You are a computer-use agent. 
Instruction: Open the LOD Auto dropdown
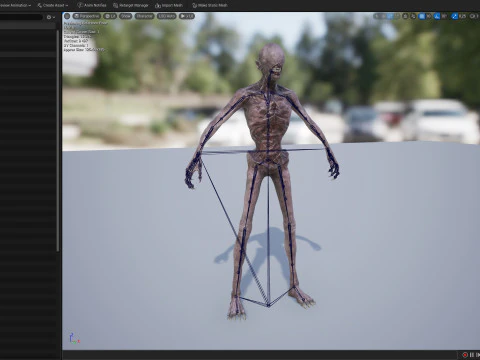point(166,16)
